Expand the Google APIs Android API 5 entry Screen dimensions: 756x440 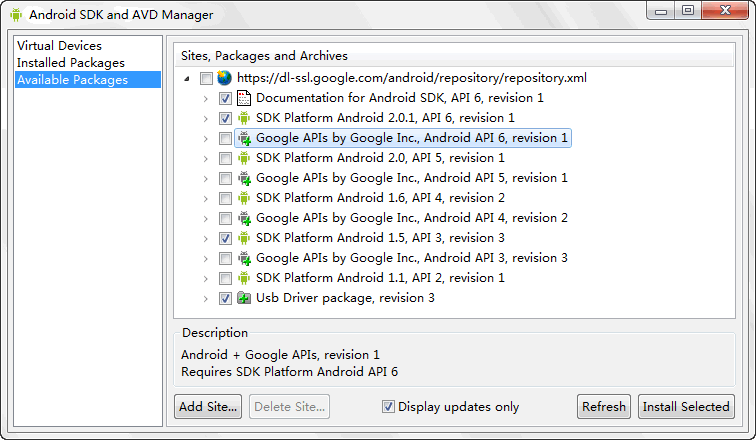click(x=206, y=178)
